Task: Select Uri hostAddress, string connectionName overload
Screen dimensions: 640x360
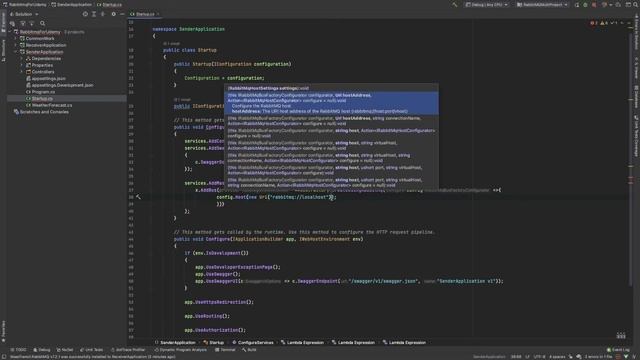Action: (331, 121)
